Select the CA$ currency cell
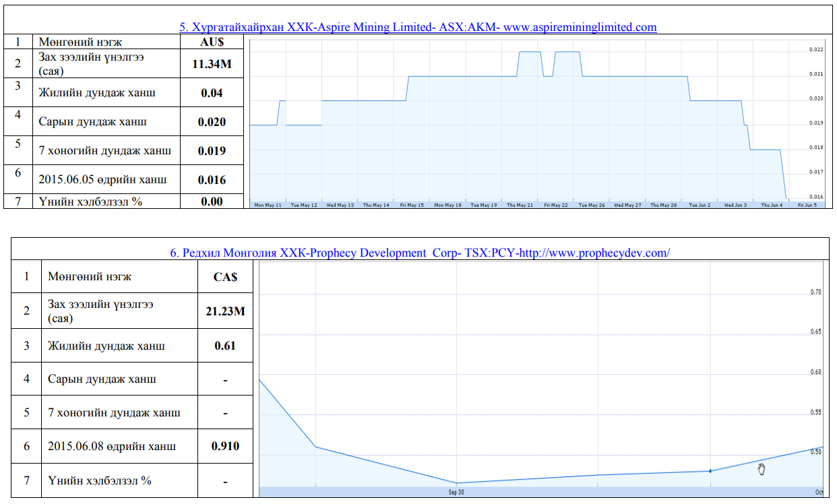 [224, 276]
